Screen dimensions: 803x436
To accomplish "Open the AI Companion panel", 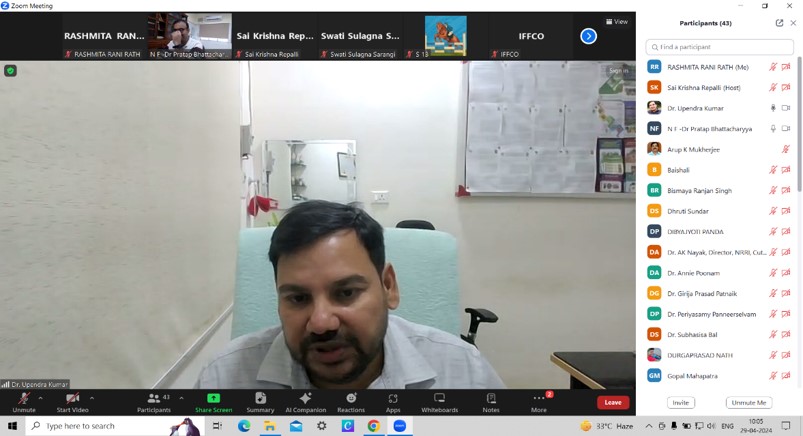I will click(x=305, y=401).
